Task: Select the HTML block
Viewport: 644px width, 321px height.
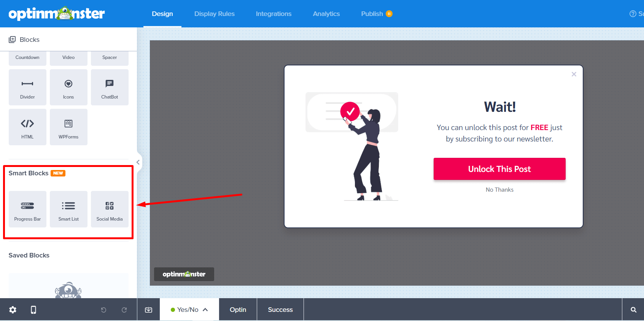Action: coord(27,127)
